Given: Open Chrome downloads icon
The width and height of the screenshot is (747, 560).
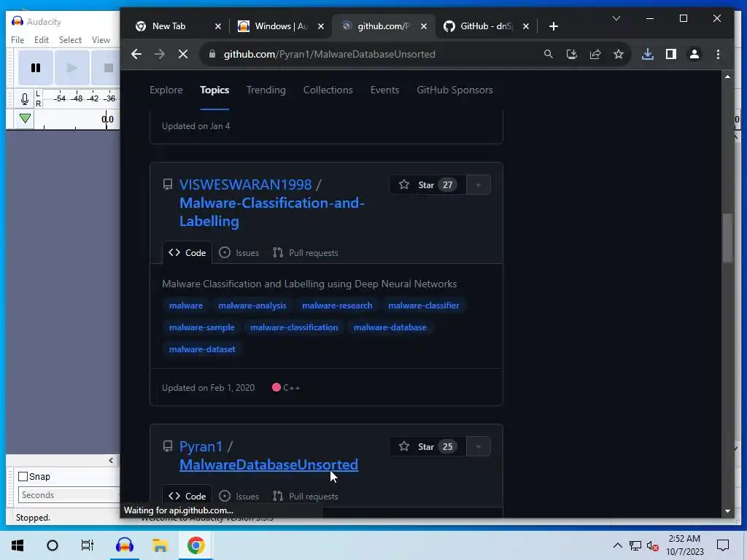Looking at the screenshot, I should [x=648, y=54].
